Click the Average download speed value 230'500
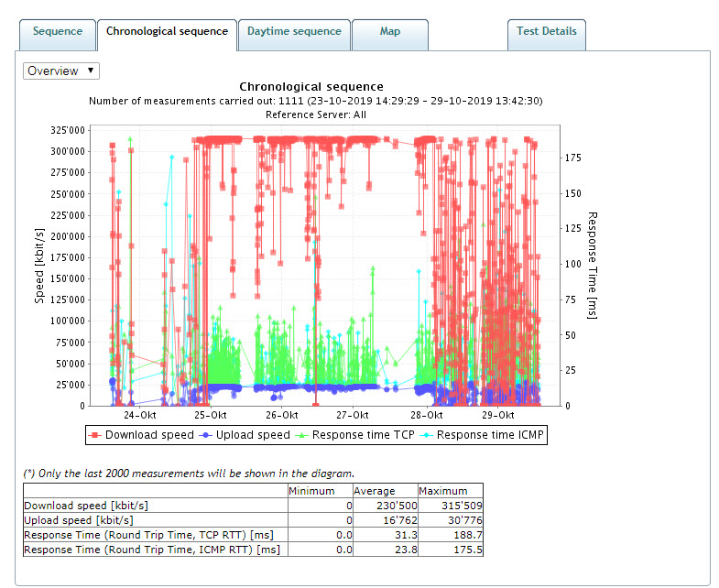This screenshot has width=719, height=588. pyautogui.click(x=393, y=506)
